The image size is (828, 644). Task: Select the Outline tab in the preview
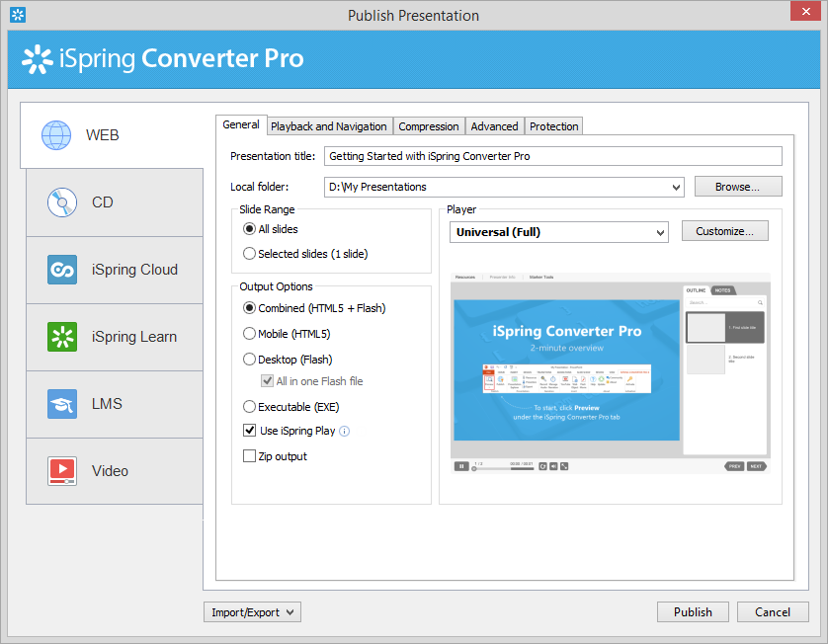tap(696, 290)
